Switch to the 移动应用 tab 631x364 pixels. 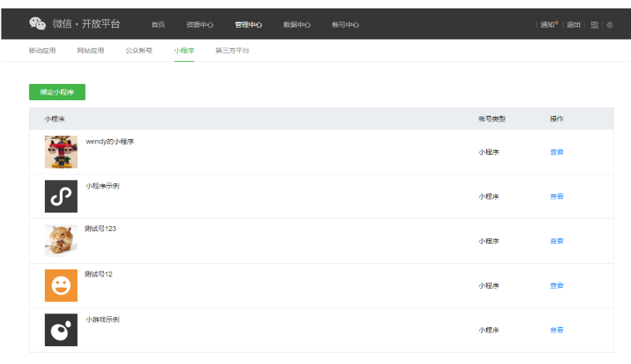coord(42,50)
